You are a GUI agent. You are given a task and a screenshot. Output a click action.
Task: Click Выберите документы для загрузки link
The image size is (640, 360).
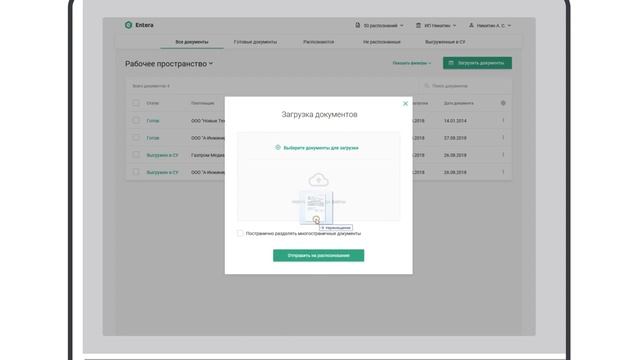tap(321, 148)
